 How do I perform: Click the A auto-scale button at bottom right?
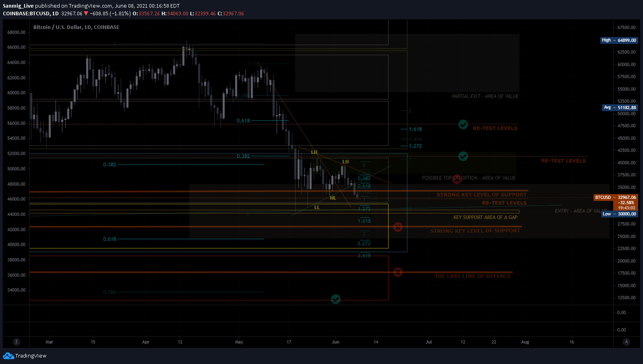626,342
